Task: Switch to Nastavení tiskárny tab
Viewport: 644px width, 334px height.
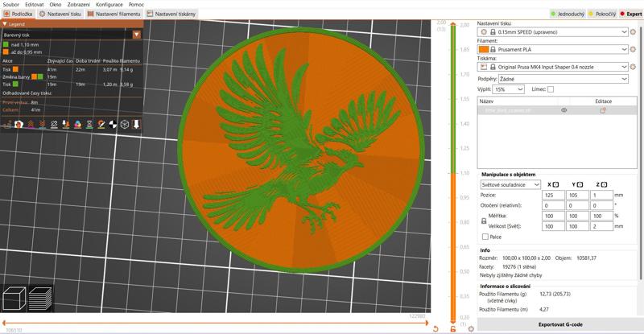Action: point(171,14)
